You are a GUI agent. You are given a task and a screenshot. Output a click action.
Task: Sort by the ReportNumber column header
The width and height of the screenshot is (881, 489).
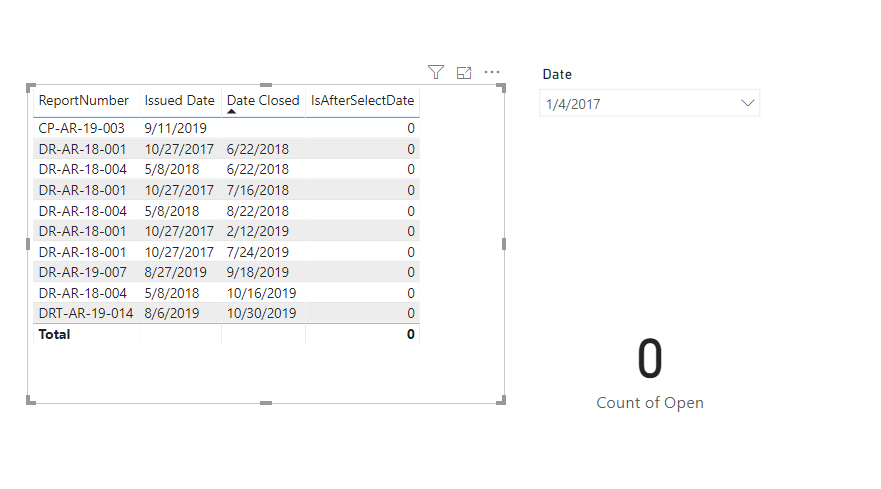83,100
